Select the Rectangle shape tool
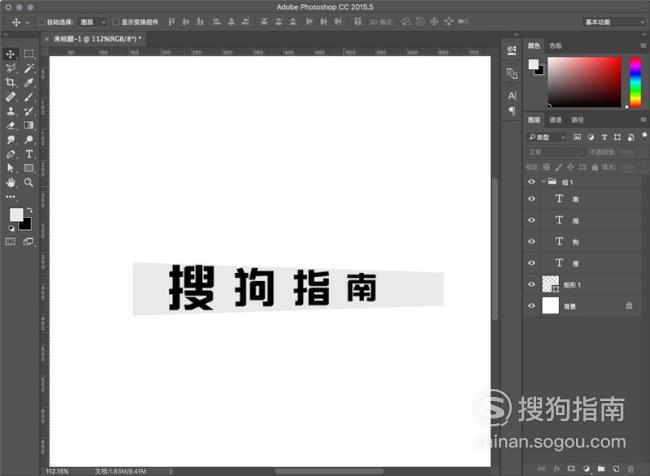650x476 pixels. [29, 168]
